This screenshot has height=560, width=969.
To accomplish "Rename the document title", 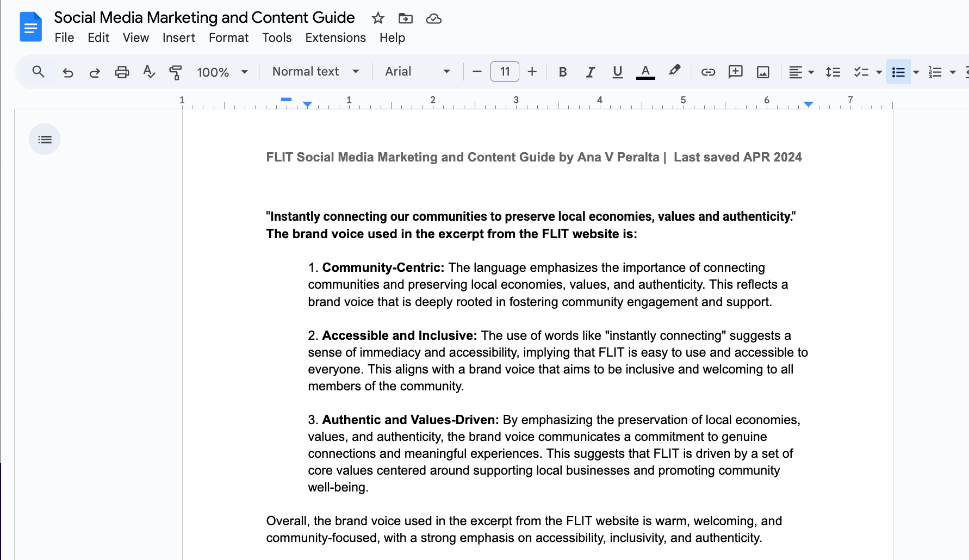I will coord(204,17).
